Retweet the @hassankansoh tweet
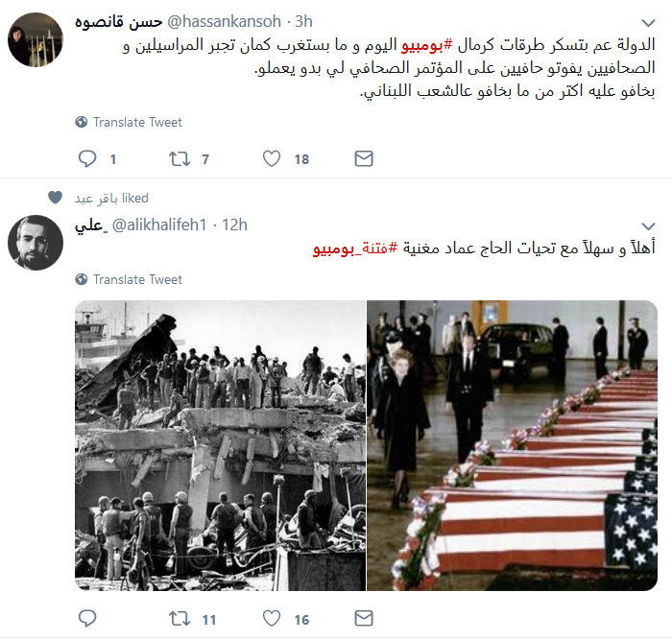This screenshot has width=672, height=640. (180, 159)
